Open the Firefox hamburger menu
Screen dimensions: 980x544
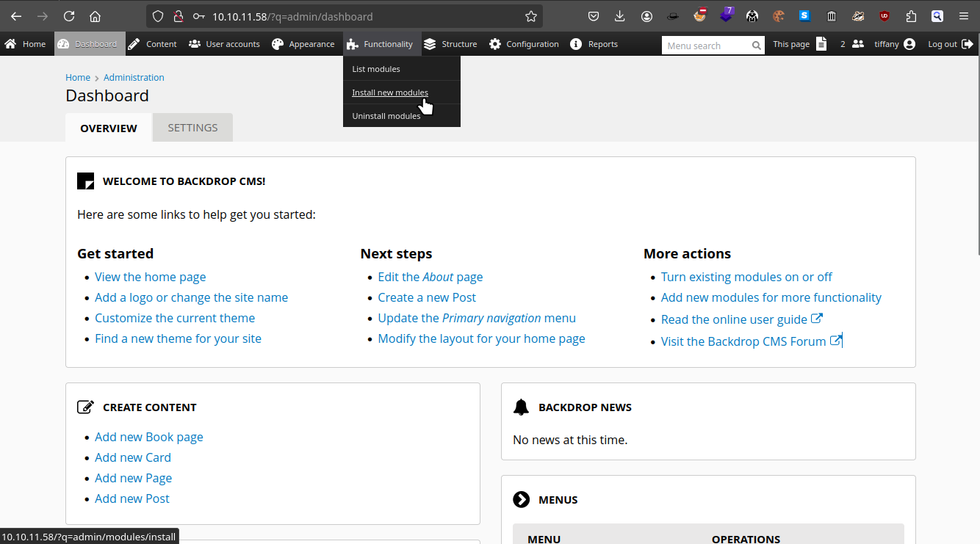tap(964, 16)
